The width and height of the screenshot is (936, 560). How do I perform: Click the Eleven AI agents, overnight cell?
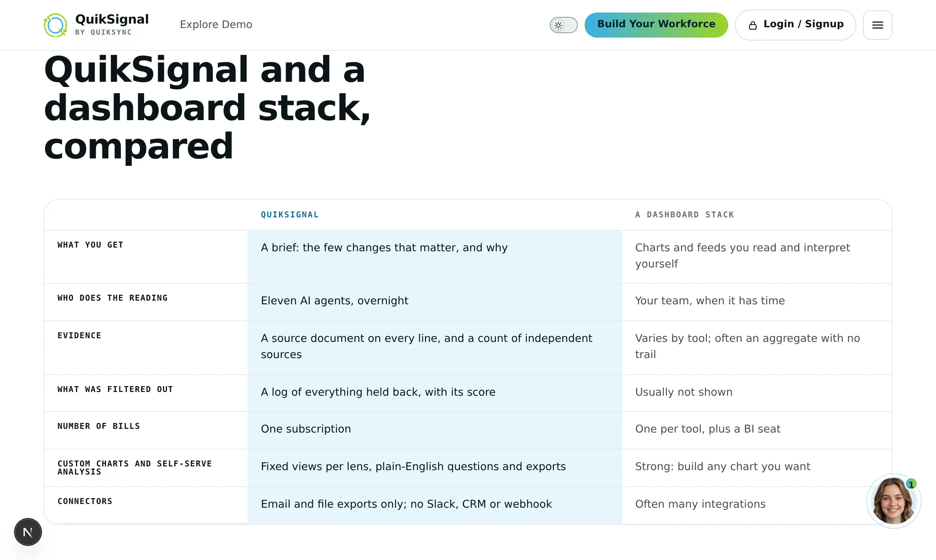434,302
